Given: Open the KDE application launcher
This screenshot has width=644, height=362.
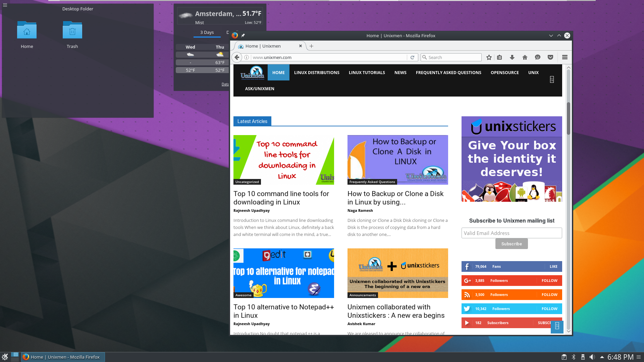Looking at the screenshot, I should (5, 357).
